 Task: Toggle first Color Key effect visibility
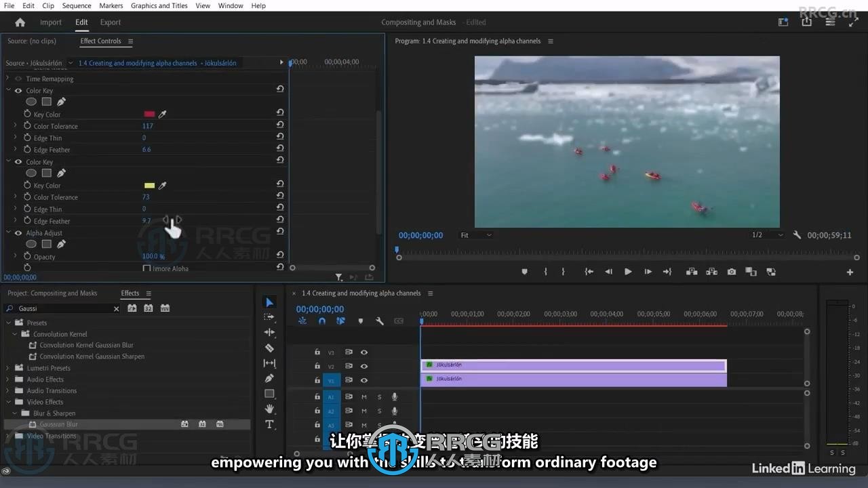click(18, 91)
